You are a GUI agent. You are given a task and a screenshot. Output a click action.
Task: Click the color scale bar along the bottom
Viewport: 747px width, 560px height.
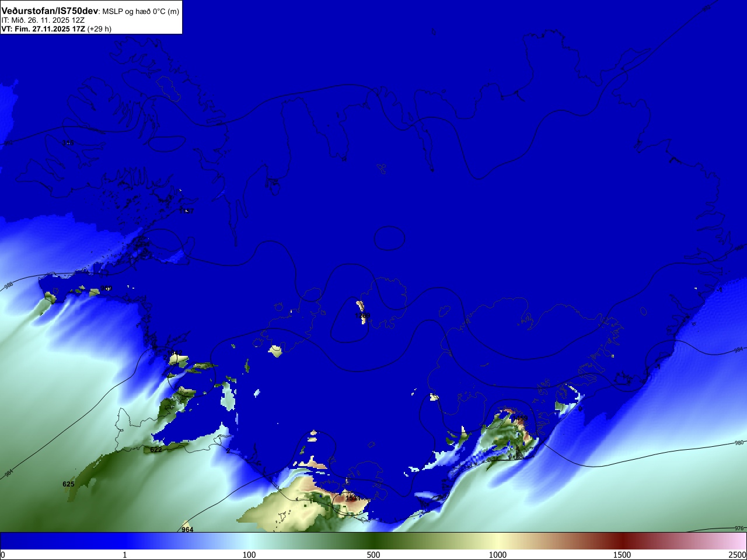(x=373, y=541)
